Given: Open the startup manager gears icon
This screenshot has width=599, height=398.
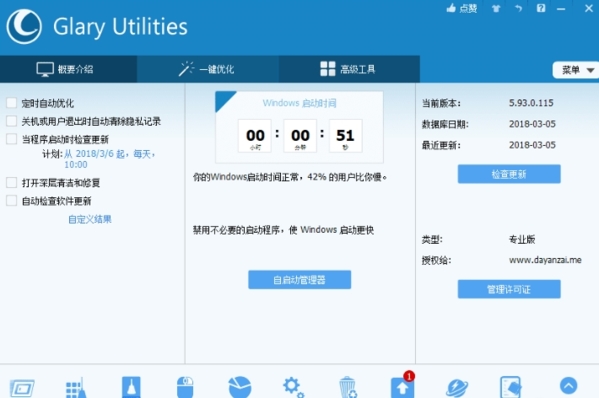Looking at the screenshot, I should (x=293, y=387).
